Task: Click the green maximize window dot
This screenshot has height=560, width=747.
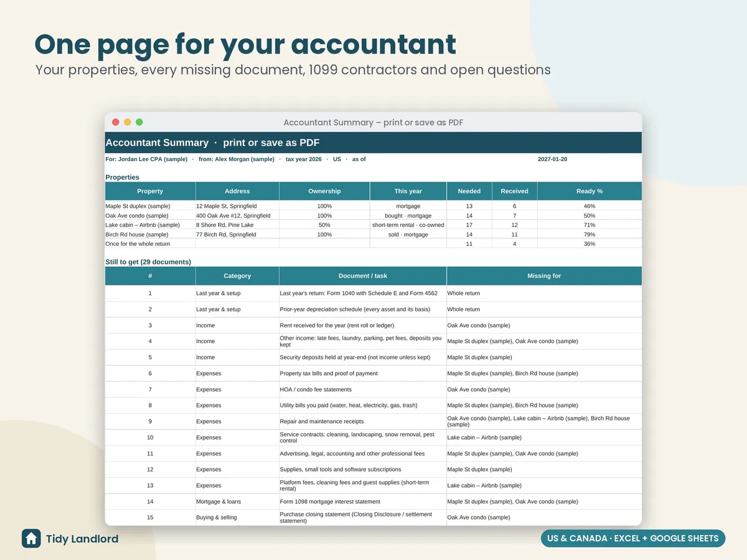Action: coord(139,122)
